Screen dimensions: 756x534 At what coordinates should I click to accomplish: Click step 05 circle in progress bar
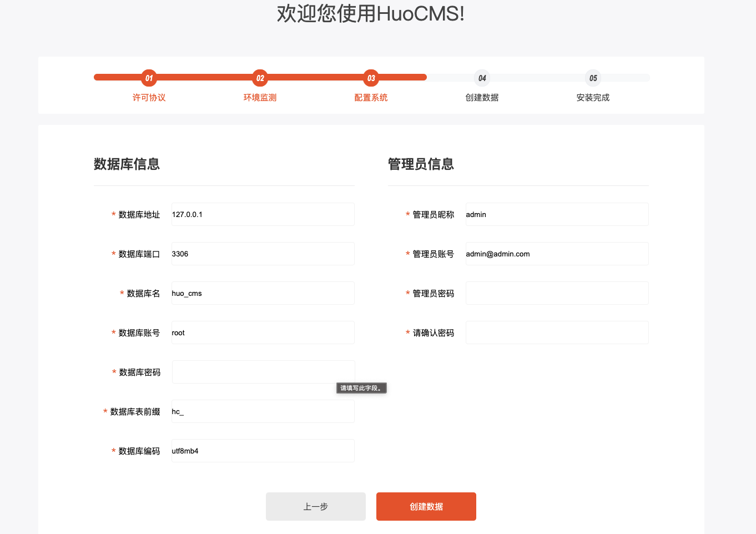tap(593, 78)
